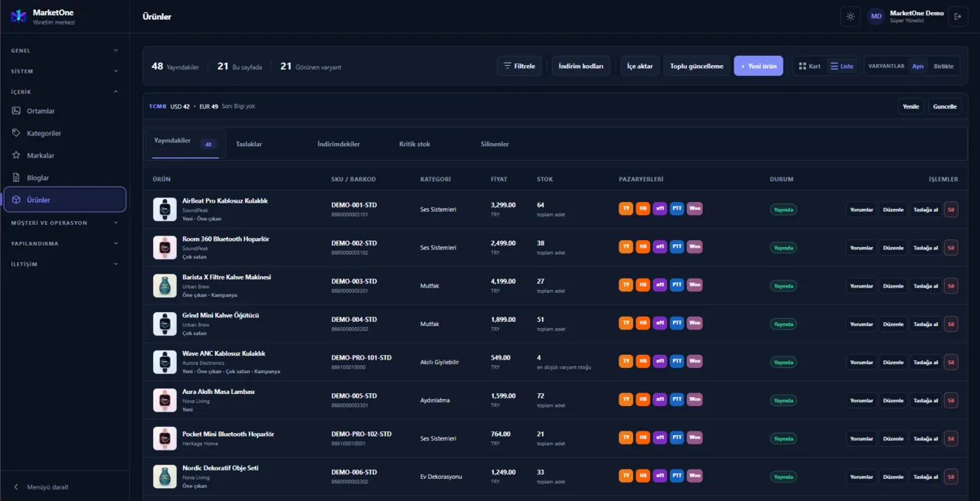Set variants to Birlikte
980x501 pixels.
(x=944, y=67)
